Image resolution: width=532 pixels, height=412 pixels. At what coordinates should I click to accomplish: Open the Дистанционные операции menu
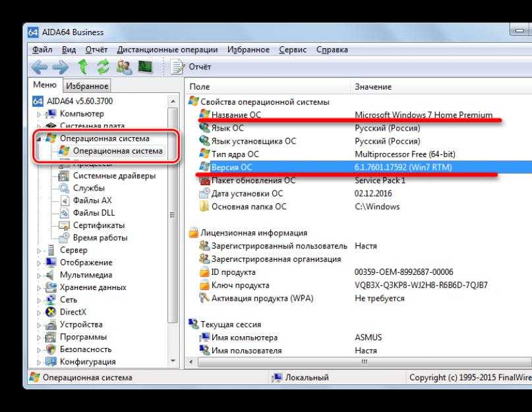click(167, 50)
